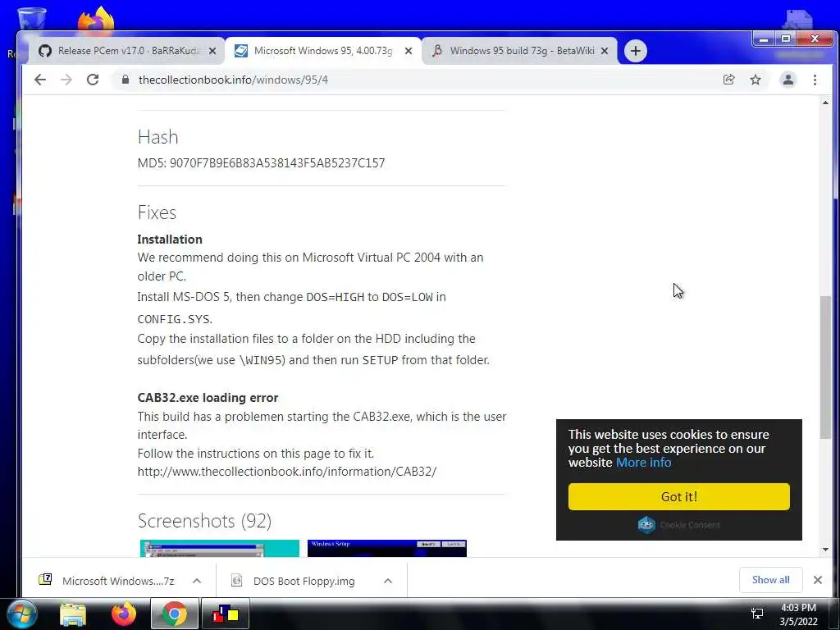
Task: Minimize the Chrome window
Action: (x=764, y=39)
